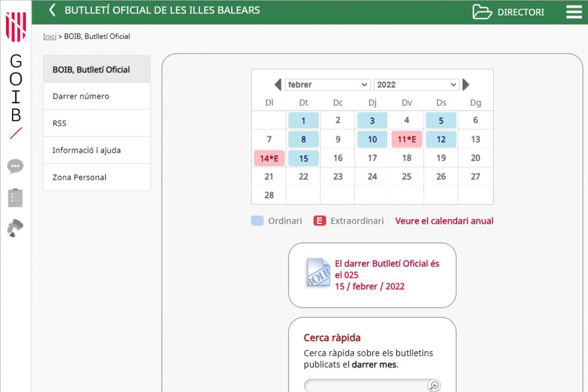Click calendar day 21

269,177
